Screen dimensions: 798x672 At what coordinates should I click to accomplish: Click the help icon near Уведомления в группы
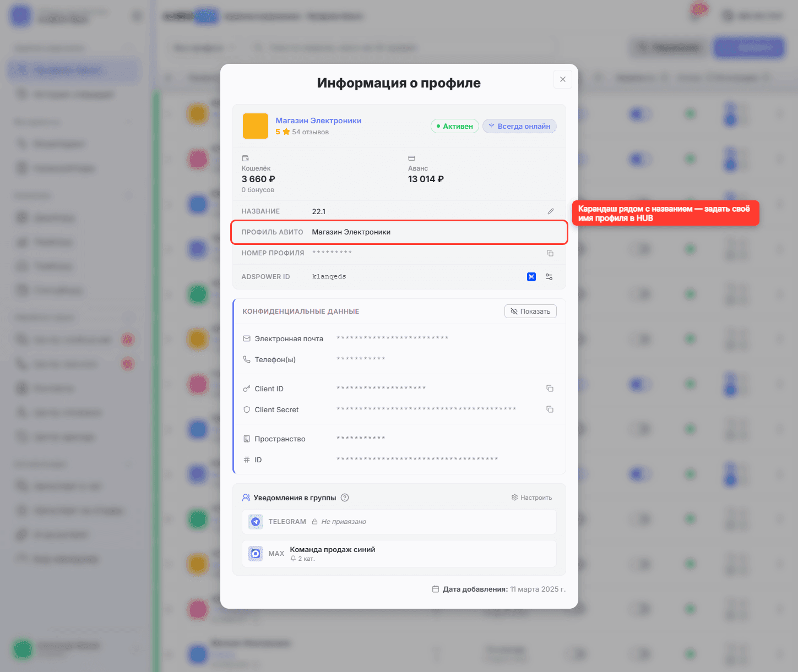345,498
